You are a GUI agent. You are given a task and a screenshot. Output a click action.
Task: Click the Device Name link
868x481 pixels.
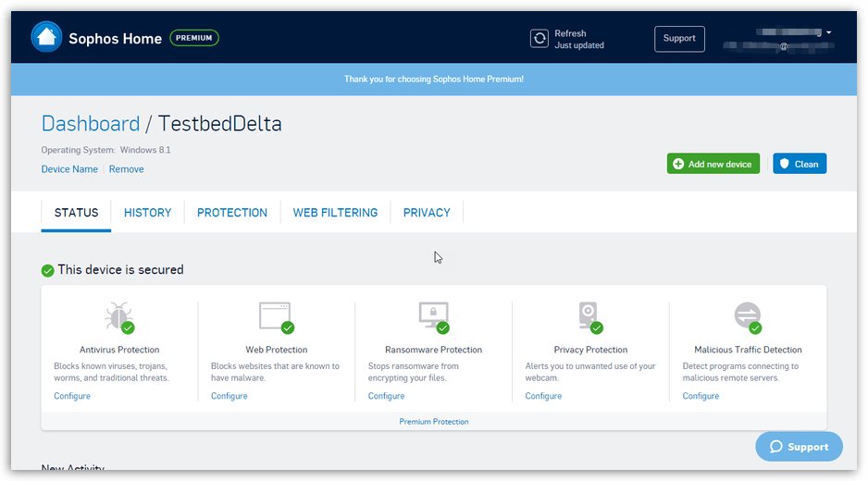[69, 169]
